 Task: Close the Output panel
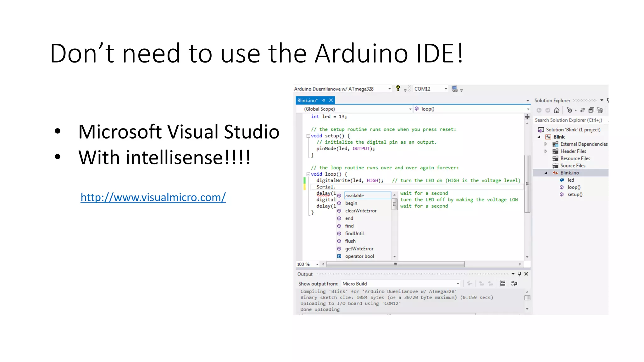click(526, 274)
